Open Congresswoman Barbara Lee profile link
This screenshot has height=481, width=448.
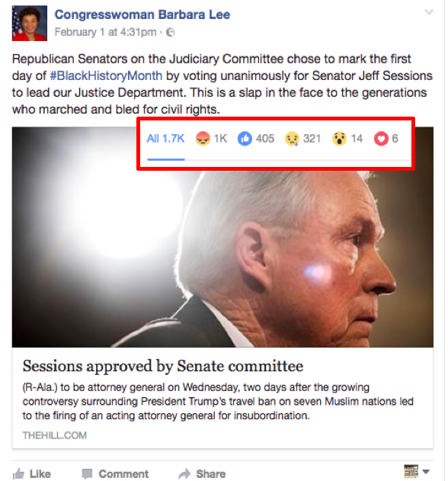tap(142, 14)
